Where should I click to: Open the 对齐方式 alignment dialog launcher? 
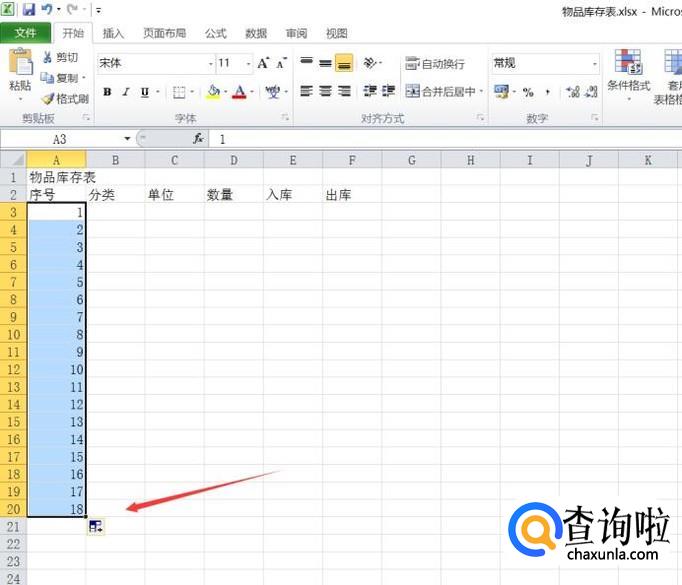pos(480,117)
